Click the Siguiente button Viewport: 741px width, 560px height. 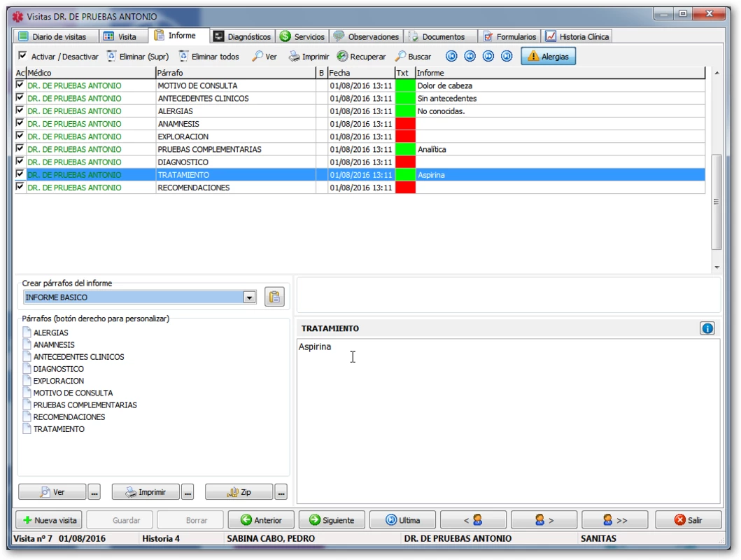click(332, 520)
